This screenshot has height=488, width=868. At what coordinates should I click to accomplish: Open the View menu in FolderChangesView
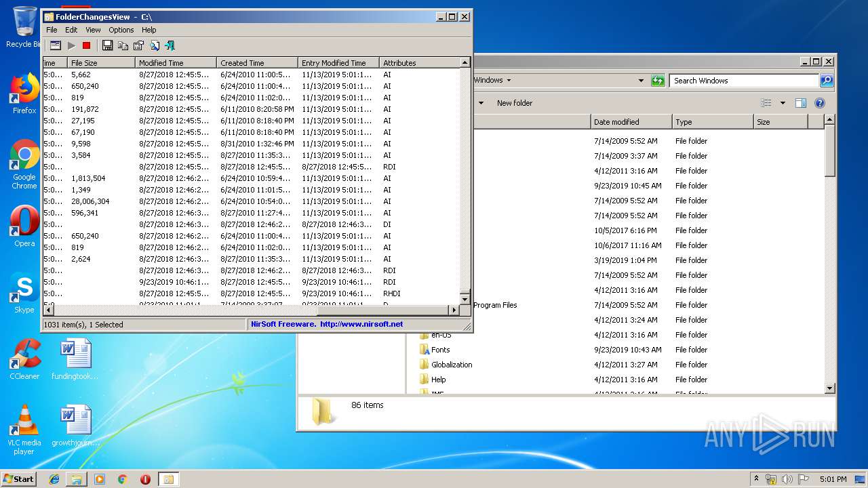[x=93, y=30]
